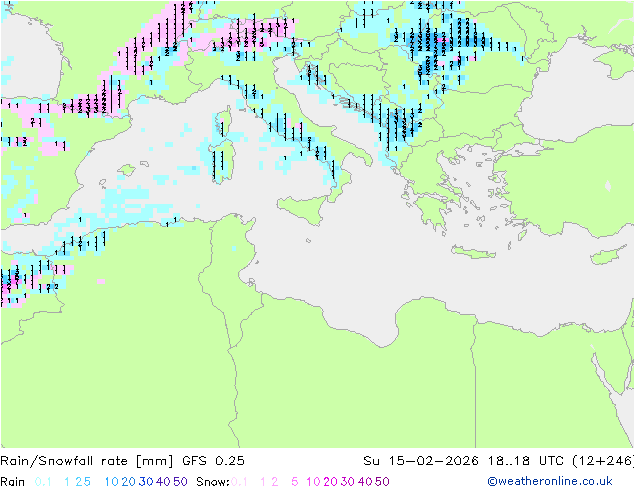Select the Rain legend 0.1 color value

[x=43, y=482]
